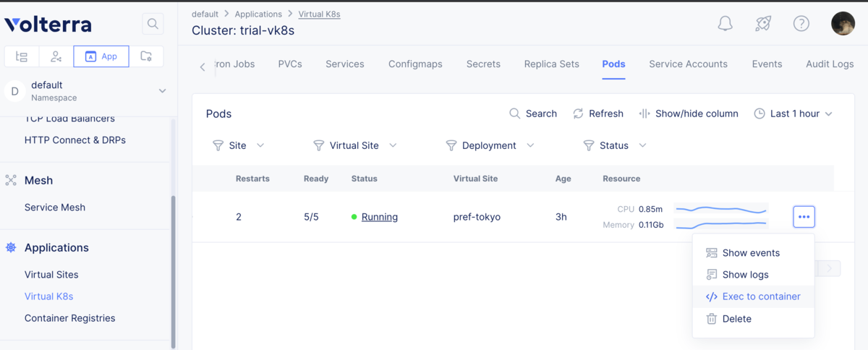The width and height of the screenshot is (868, 350).
Task: Click the Show/hide column bars icon
Action: pos(645,114)
